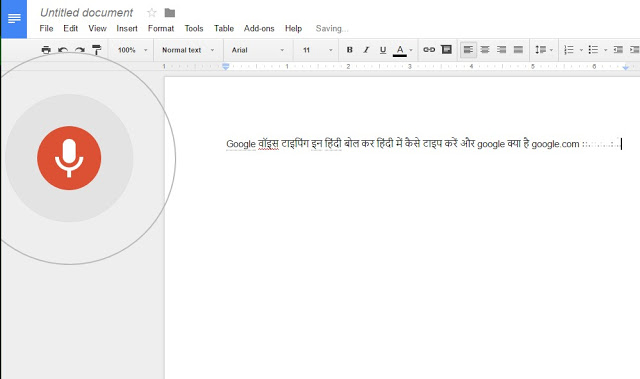The image size is (640, 379).
Task: Open the Arial font dropdown
Action: 258,50
